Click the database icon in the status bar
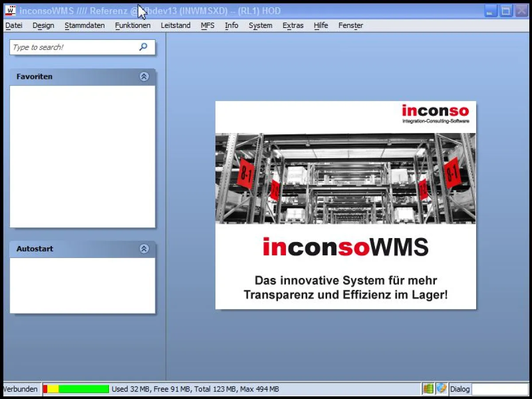This screenshot has height=399, width=532. pyautogui.click(x=428, y=389)
